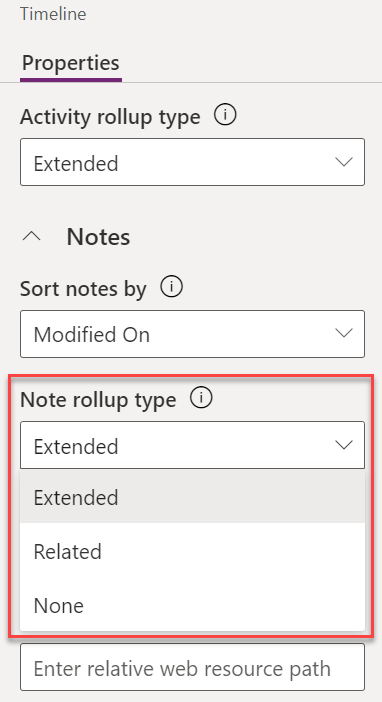The width and height of the screenshot is (382, 702).
Task: Pick None from Note rollup type list
Action: coord(193,605)
